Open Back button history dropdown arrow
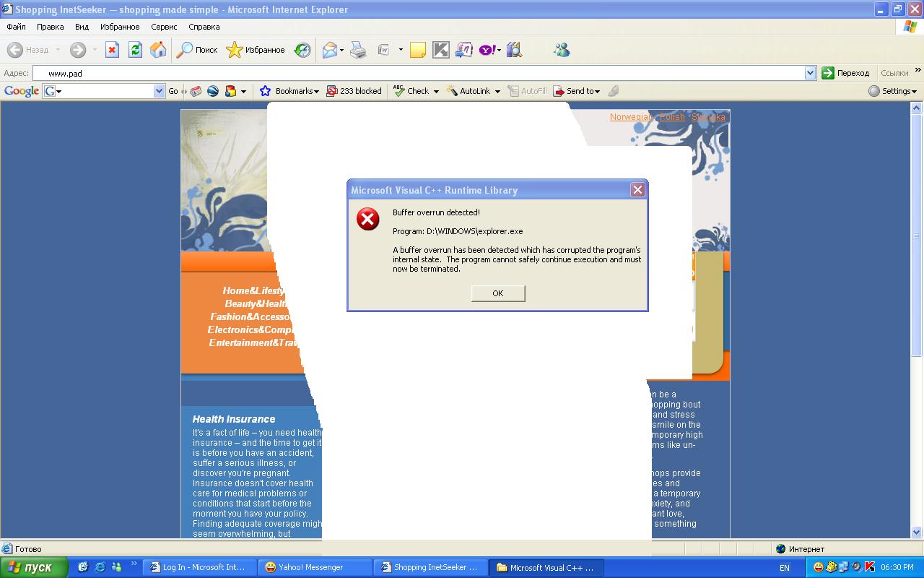 [58, 50]
